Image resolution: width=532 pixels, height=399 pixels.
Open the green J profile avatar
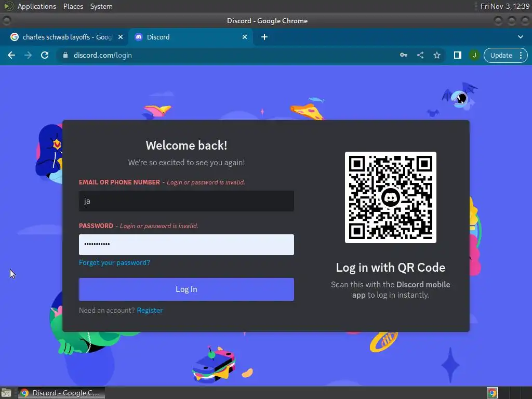coord(474,55)
